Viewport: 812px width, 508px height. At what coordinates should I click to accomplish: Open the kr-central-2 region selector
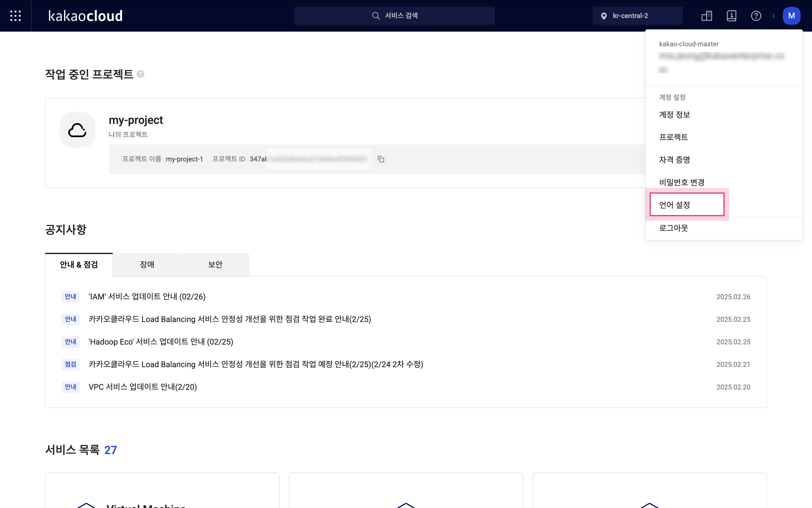point(637,16)
